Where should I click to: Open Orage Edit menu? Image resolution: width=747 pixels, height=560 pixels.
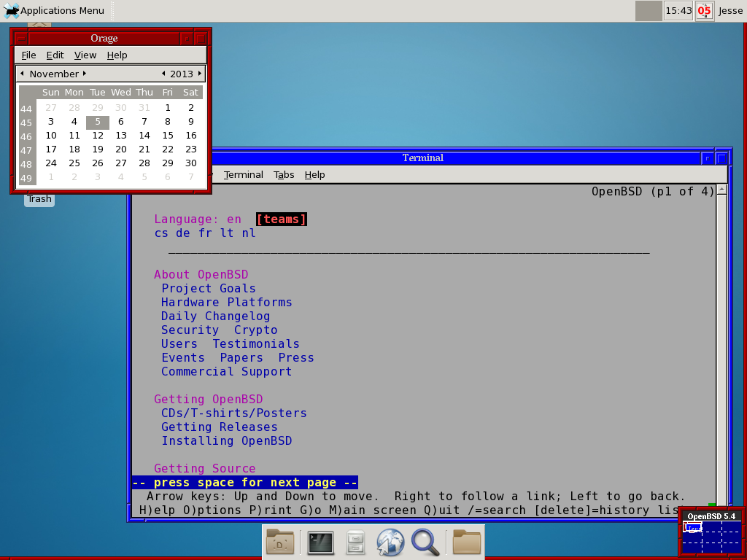(55, 55)
